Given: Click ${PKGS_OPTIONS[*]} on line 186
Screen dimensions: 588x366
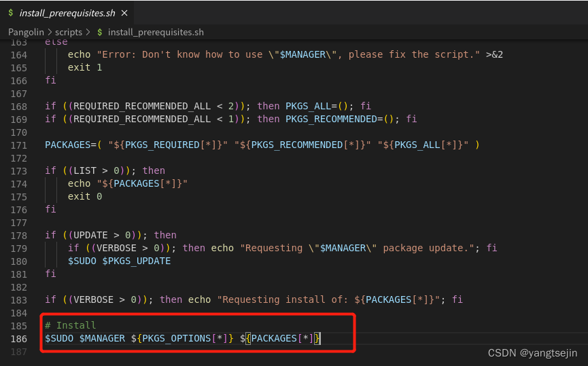Looking at the screenshot, I should pos(182,338).
